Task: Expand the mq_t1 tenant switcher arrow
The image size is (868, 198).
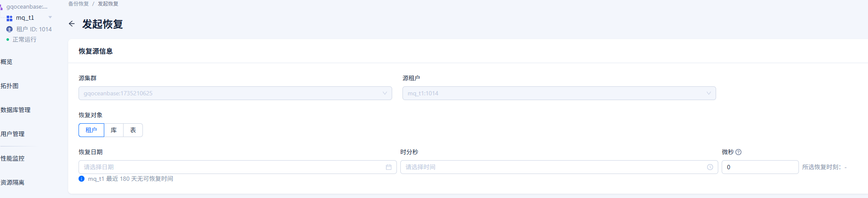Action: 50,18
